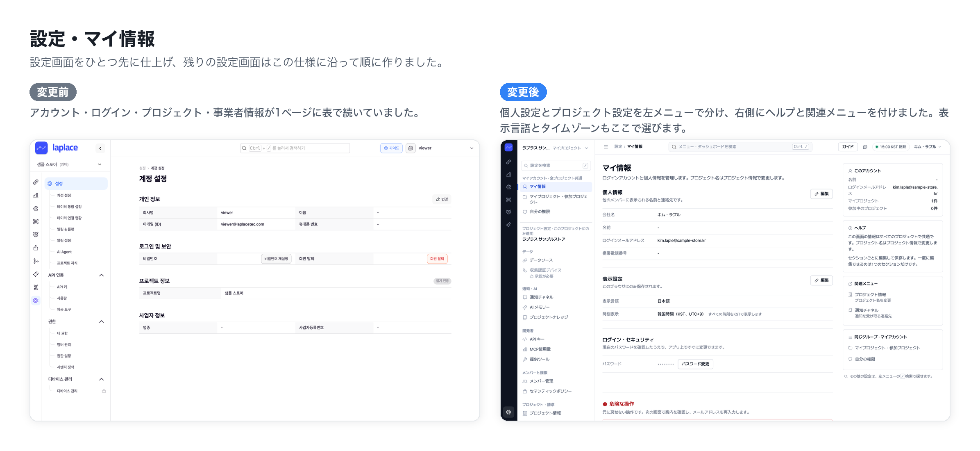Click the clock icon in the after screen dark rail

[x=509, y=212]
